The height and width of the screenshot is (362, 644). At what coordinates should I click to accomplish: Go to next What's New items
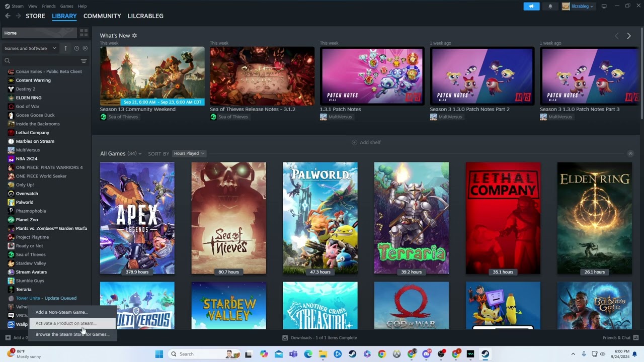628,36
